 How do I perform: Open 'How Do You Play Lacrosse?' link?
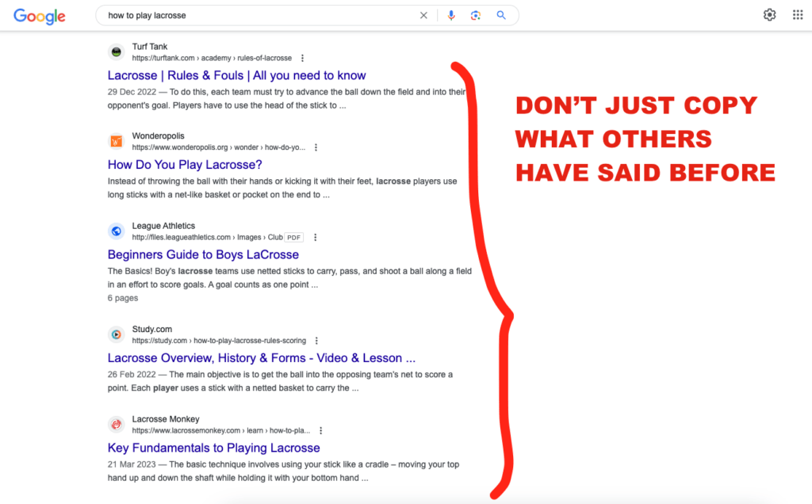tap(185, 165)
